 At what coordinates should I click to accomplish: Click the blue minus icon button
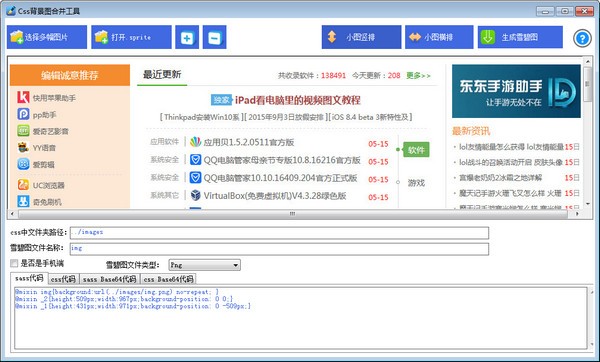pyautogui.click(x=214, y=37)
